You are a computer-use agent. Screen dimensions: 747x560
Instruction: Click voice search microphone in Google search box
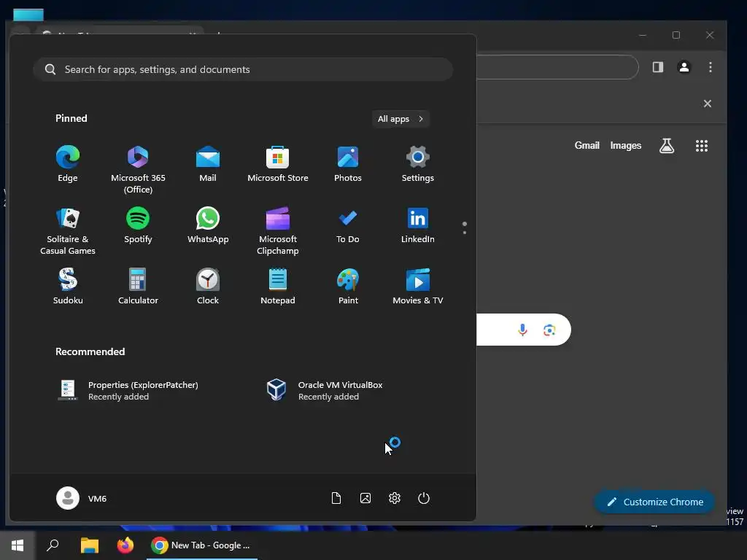522,330
